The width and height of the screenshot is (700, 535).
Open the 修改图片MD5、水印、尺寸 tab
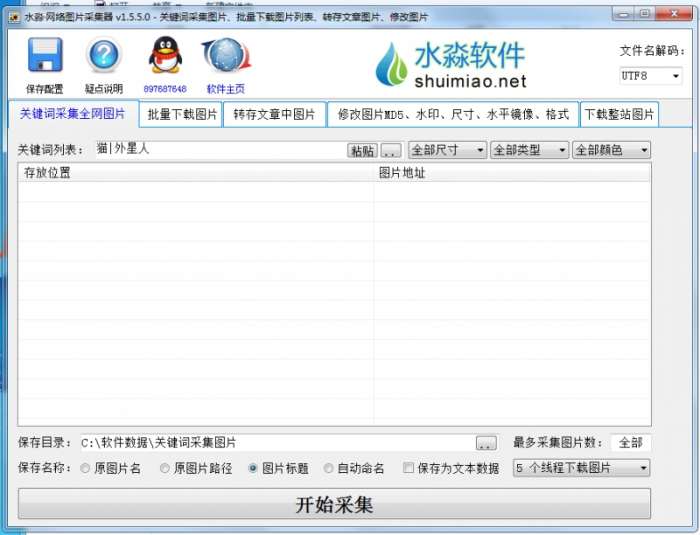point(453,114)
